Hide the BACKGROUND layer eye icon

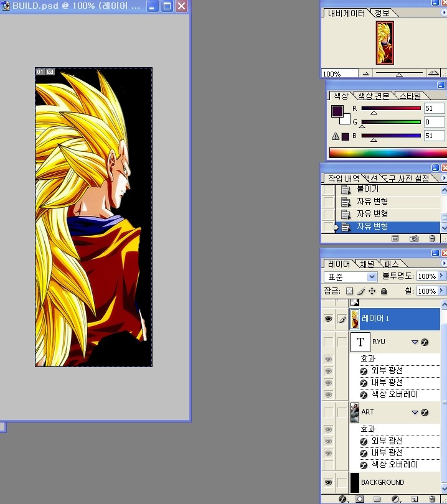328,482
